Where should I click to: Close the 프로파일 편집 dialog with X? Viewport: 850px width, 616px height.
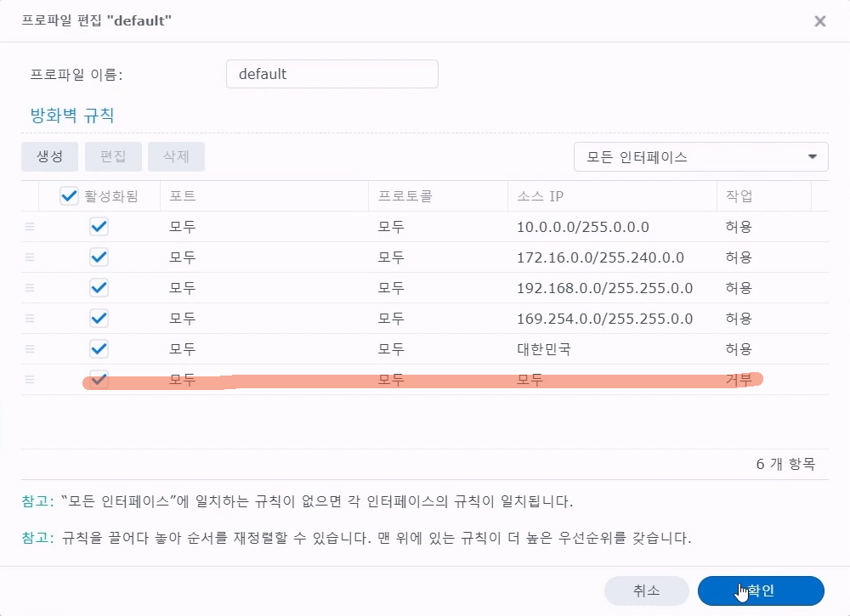coord(819,21)
